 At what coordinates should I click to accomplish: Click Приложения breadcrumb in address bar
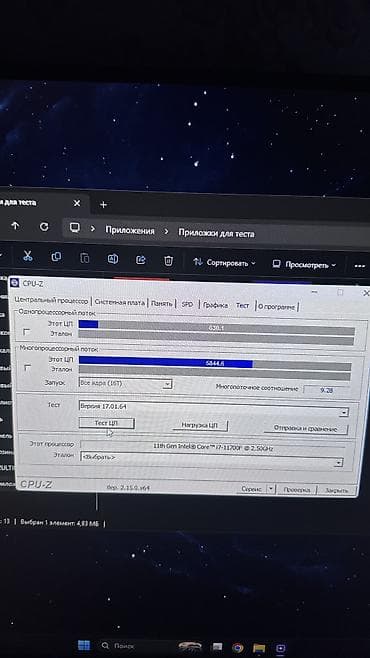[x=130, y=230]
